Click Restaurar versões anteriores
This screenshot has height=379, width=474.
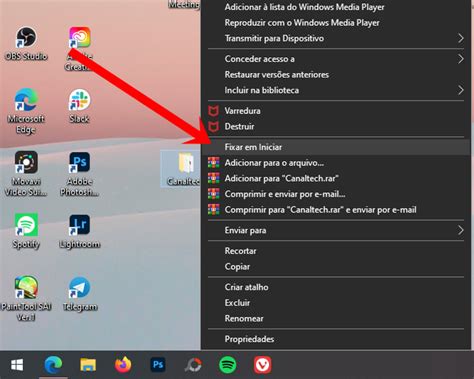[336, 75]
